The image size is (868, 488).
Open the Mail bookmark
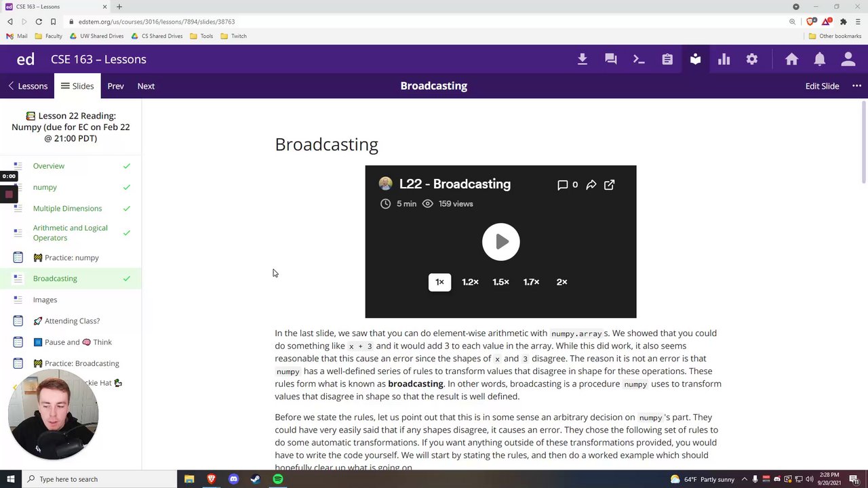pyautogui.click(x=17, y=36)
